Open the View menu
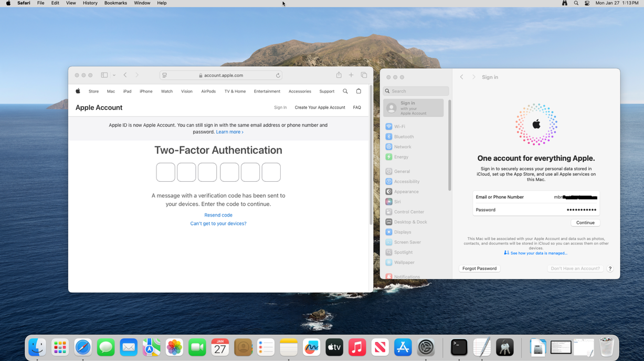Image resolution: width=644 pixels, height=361 pixels. click(71, 3)
